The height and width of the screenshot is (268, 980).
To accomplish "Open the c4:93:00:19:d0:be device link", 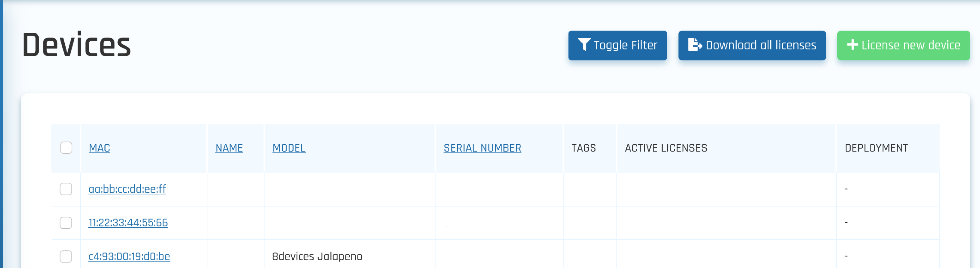I will pyautogui.click(x=129, y=256).
